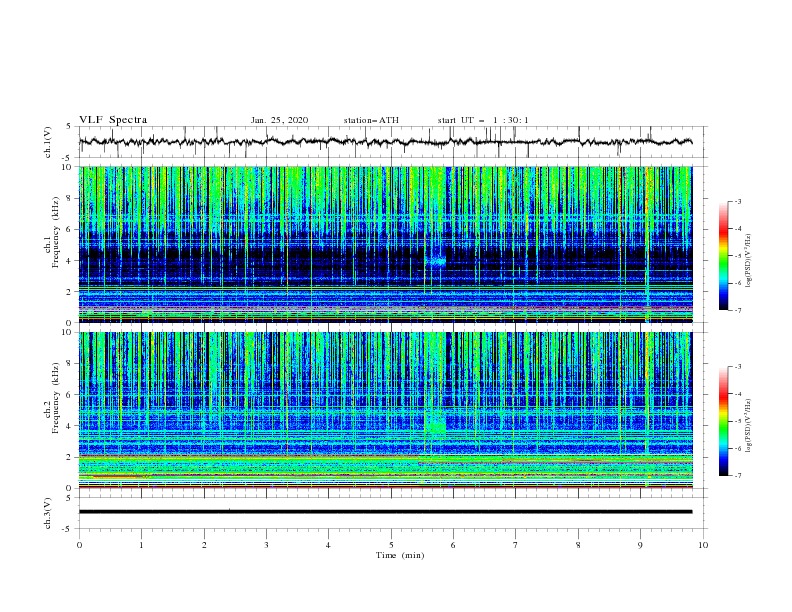Click the "5" voltage tick of ch.3(V) axis
This screenshot has height=612, width=792.
(x=70, y=498)
